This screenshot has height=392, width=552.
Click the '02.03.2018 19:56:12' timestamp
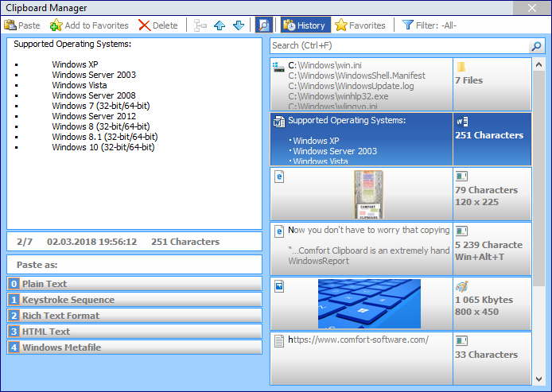[92, 242]
